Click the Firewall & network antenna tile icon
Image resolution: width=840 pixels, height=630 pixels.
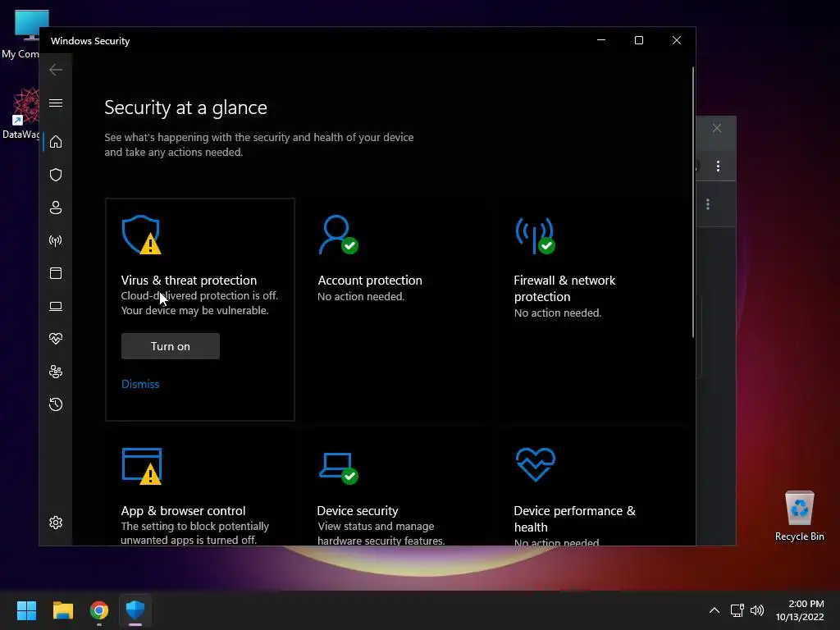tap(535, 235)
